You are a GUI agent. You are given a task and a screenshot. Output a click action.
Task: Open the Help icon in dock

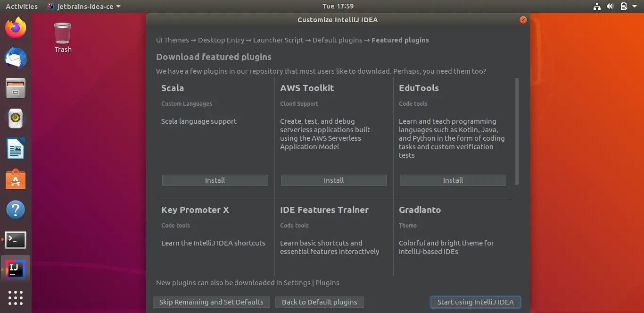(16, 210)
